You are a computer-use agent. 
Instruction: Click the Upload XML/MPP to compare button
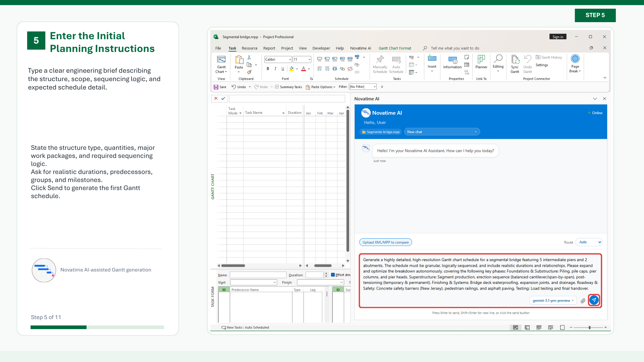point(386,242)
